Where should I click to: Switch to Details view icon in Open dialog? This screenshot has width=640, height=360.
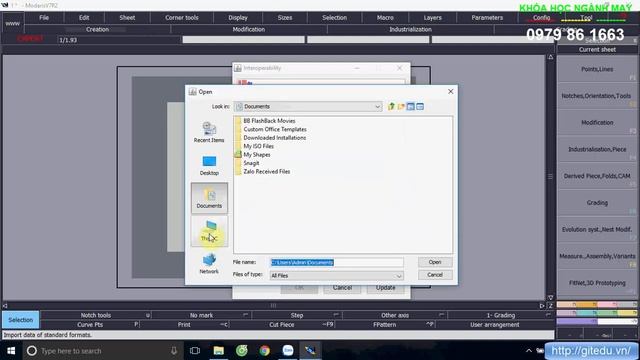point(420,107)
